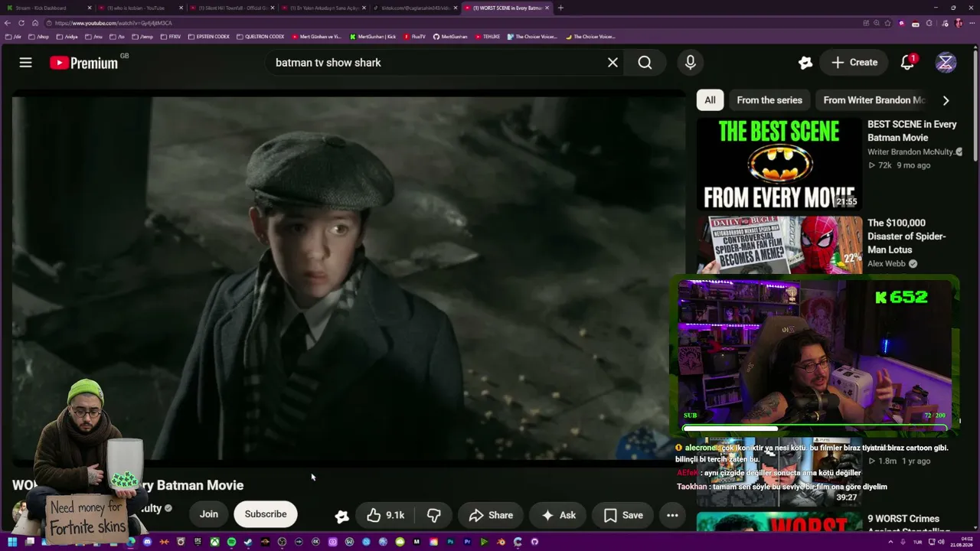Open the FluxTV bookmark
980x551 pixels.
coord(414,37)
